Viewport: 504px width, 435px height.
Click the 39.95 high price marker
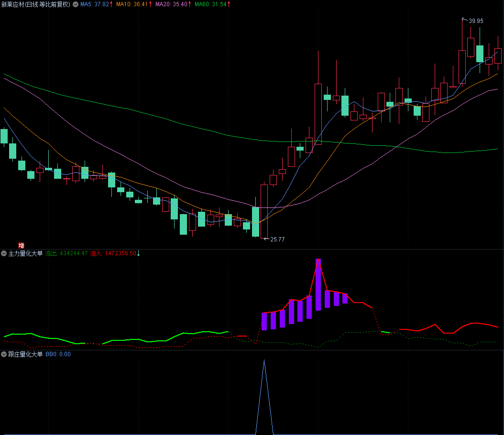(x=475, y=21)
